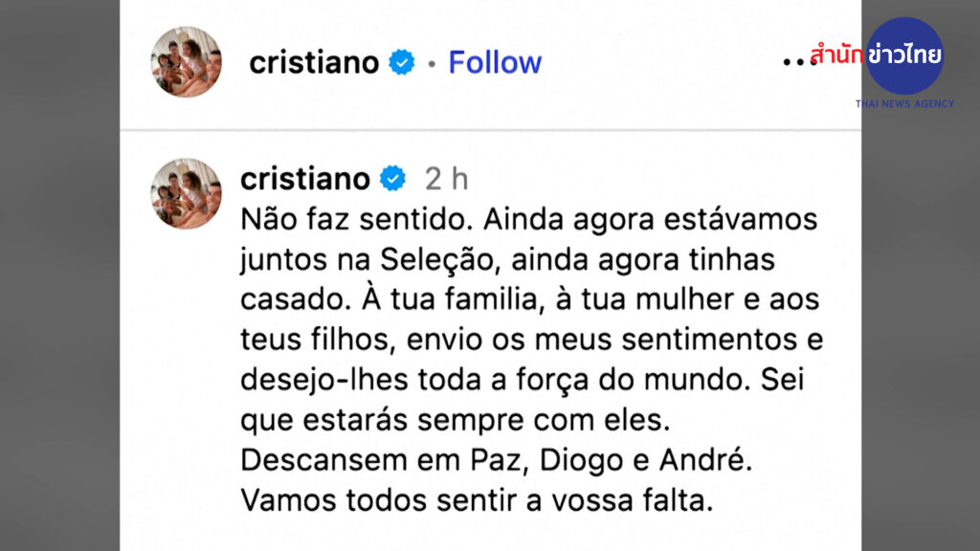Click the "2 h" post timestamp

(x=447, y=179)
